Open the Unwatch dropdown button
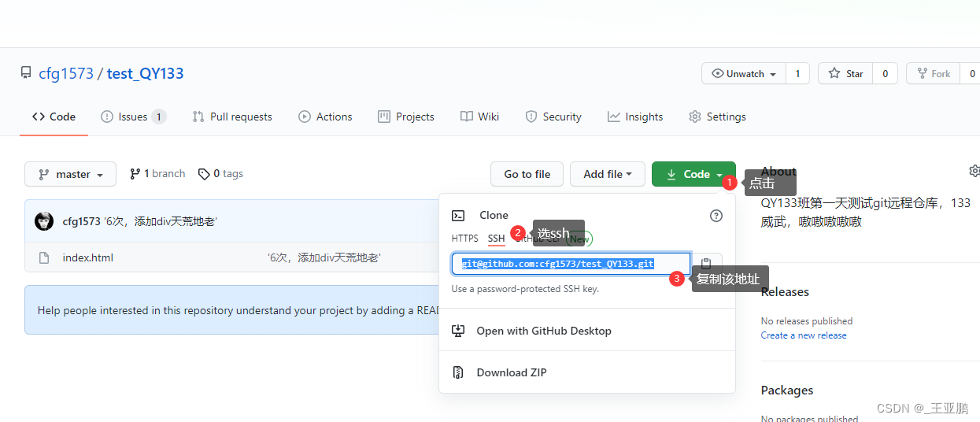This screenshot has height=422, width=980. [743, 74]
